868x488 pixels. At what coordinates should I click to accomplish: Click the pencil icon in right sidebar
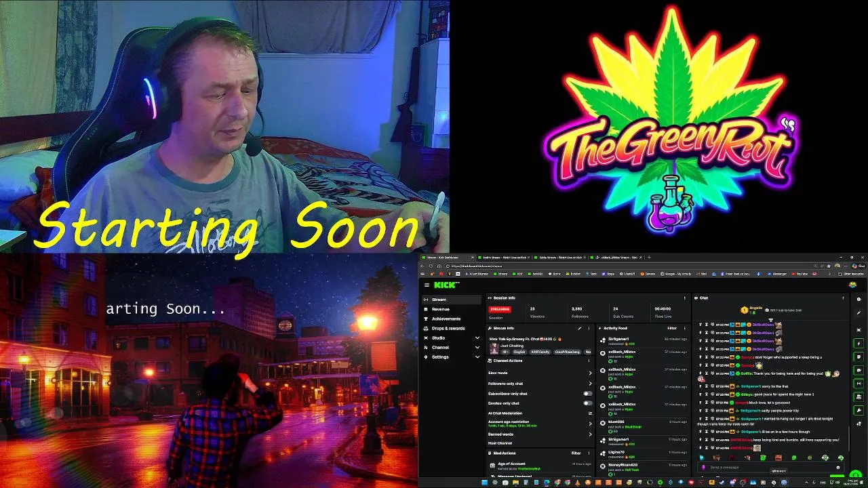point(859,312)
